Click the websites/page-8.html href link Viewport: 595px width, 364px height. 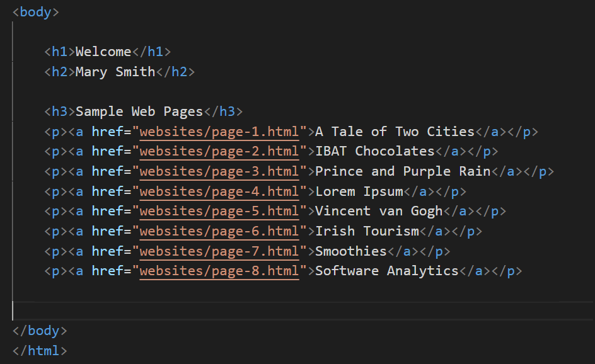pos(219,271)
